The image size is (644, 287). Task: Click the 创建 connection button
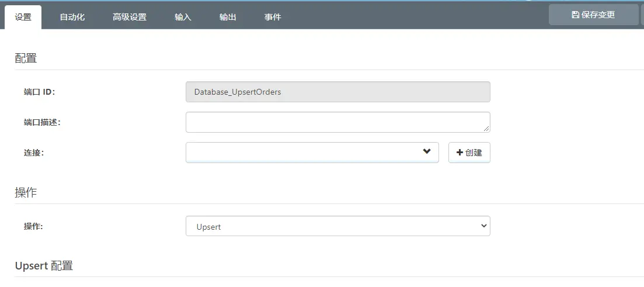tap(469, 153)
